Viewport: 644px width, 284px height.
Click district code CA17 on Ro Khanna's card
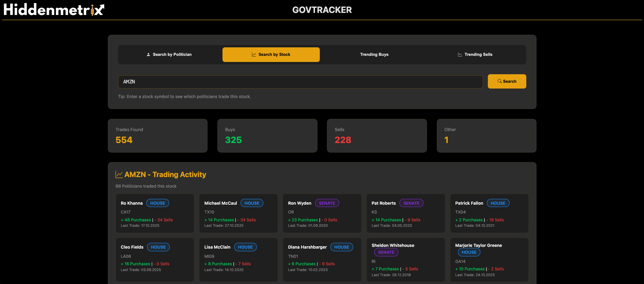[126, 212]
